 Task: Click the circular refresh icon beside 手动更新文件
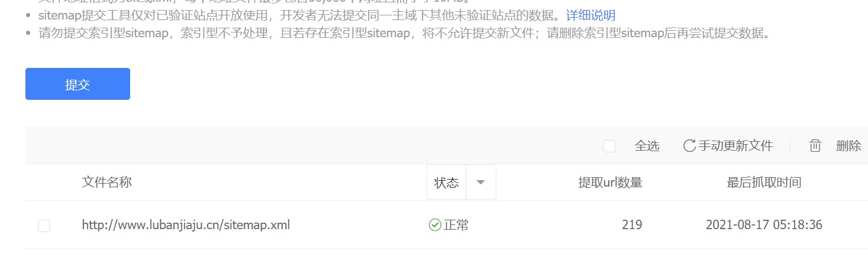pyautogui.click(x=689, y=146)
